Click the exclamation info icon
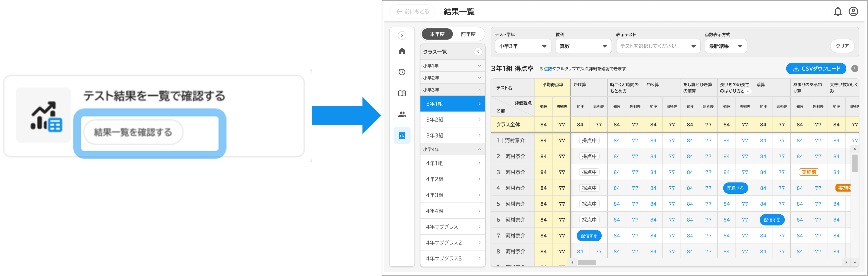The width and height of the screenshot is (868, 276). coord(854,68)
